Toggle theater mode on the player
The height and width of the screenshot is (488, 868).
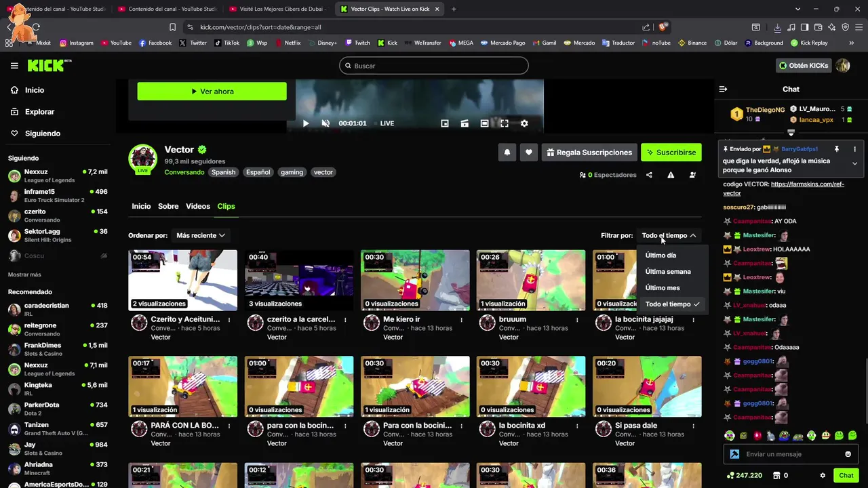[x=484, y=123]
